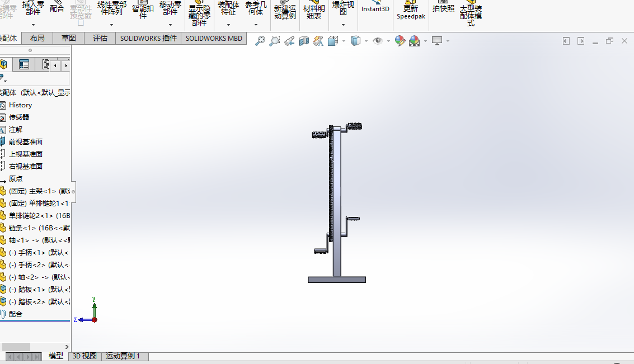The width and height of the screenshot is (634, 364).
Task: Click the 更新 Speedpak command
Action: pyautogui.click(x=411, y=10)
